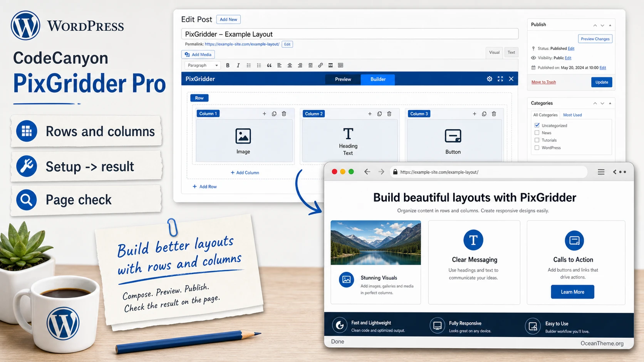
Task: Duplicate Column 2
Action: tap(379, 114)
